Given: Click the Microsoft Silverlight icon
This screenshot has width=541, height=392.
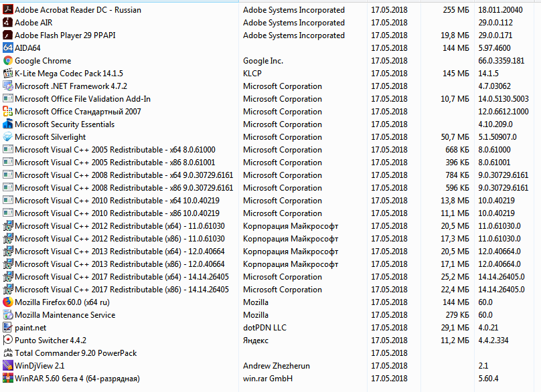Looking at the screenshot, I should (7, 137).
